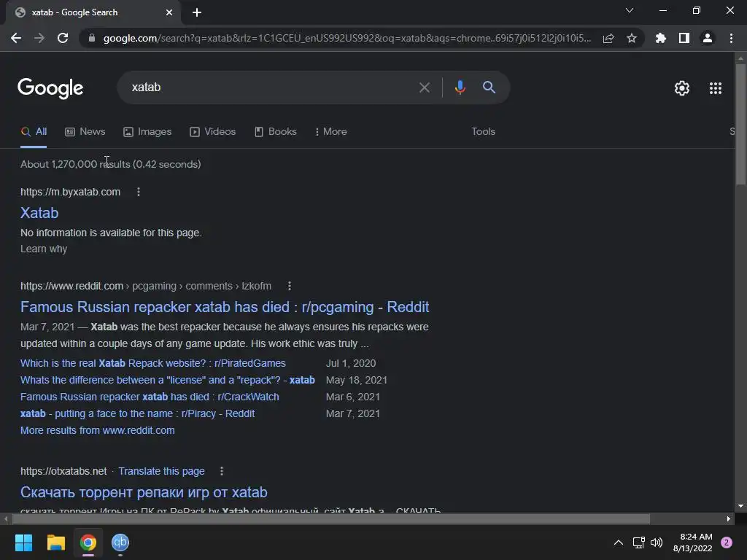Open Famous Russian repacker xatab Reddit result
This screenshot has height=560, width=747.
tap(225, 307)
